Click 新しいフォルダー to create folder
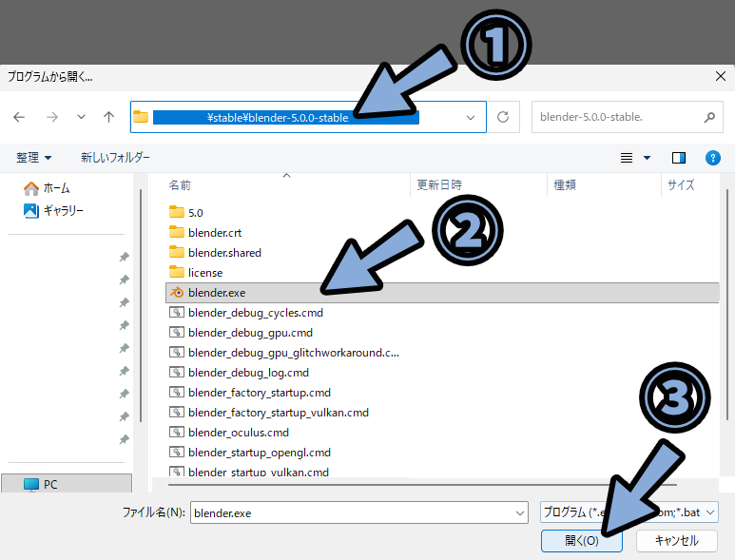Image resolution: width=735 pixels, height=560 pixels. [115, 157]
